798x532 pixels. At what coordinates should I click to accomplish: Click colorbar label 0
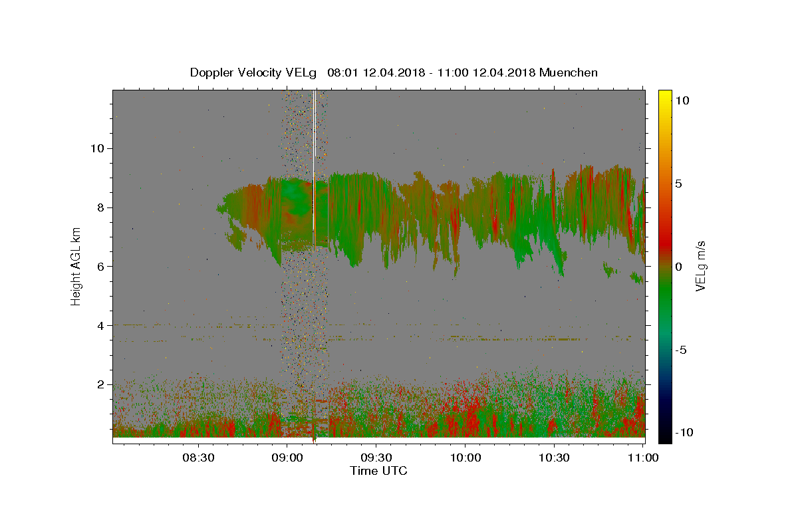click(x=680, y=267)
